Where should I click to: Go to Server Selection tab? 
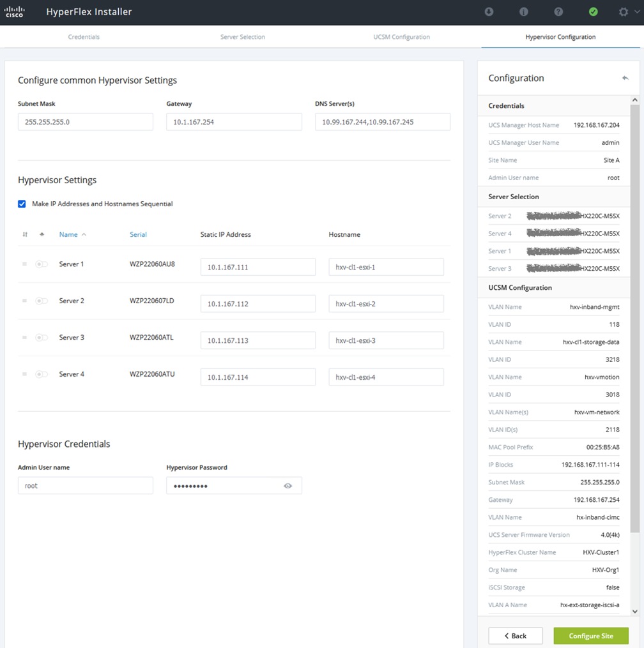pyautogui.click(x=243, y=37)
